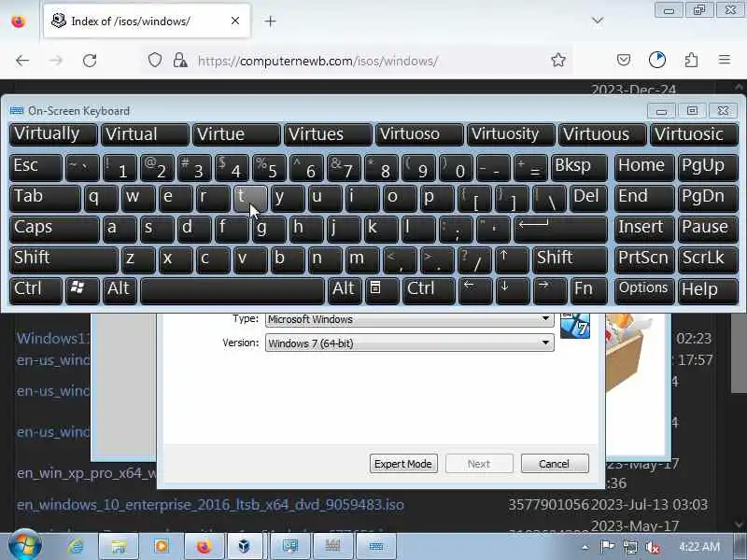Open en_windows_10_enterprise_2016_ltsb iso link
The image size is (747, 560).
(x=210, y=505)
